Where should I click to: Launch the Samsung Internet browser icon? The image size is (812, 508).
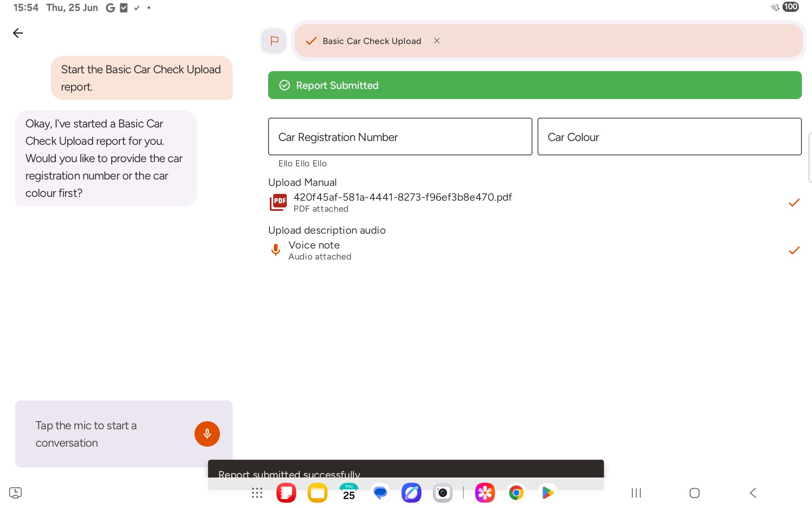411,493
